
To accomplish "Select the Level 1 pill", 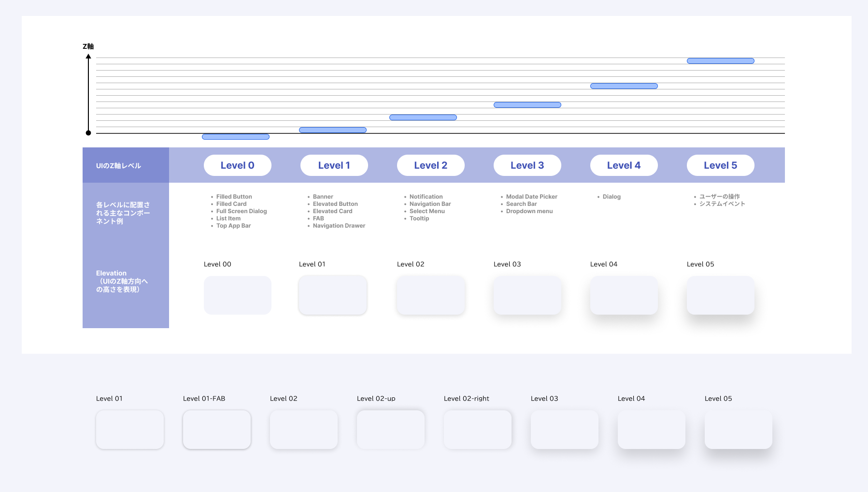I will click(334, 165).
